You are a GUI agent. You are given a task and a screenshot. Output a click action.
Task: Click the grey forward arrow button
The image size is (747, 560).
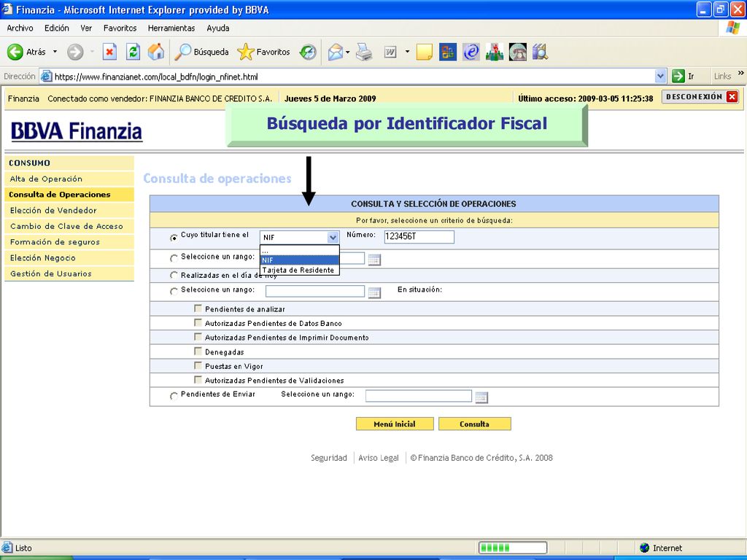[x=75, y=52]
